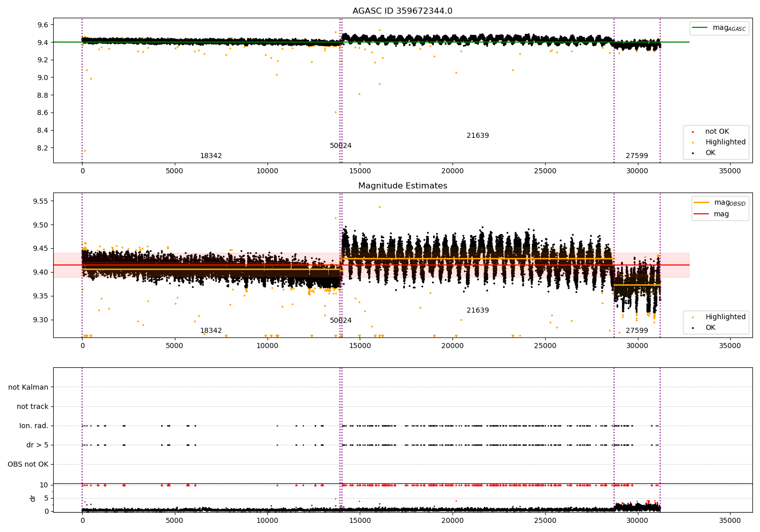Click the 9.30 y-axis tick label

(41, 320)
